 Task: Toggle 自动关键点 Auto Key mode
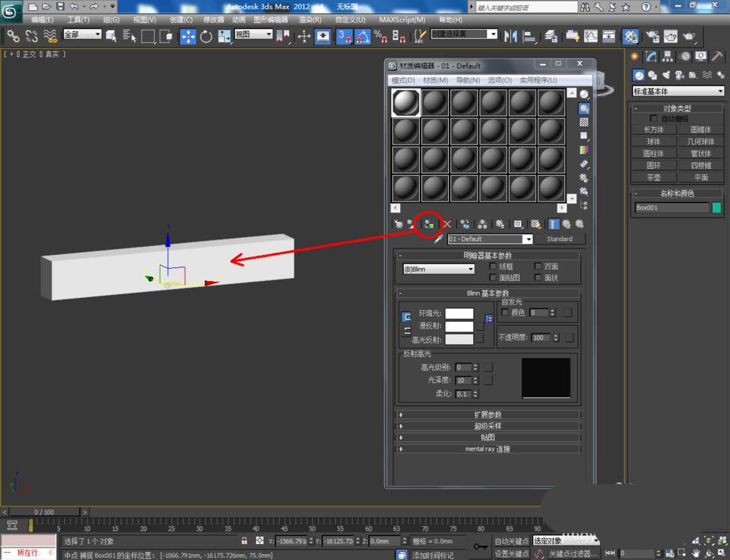512,541
